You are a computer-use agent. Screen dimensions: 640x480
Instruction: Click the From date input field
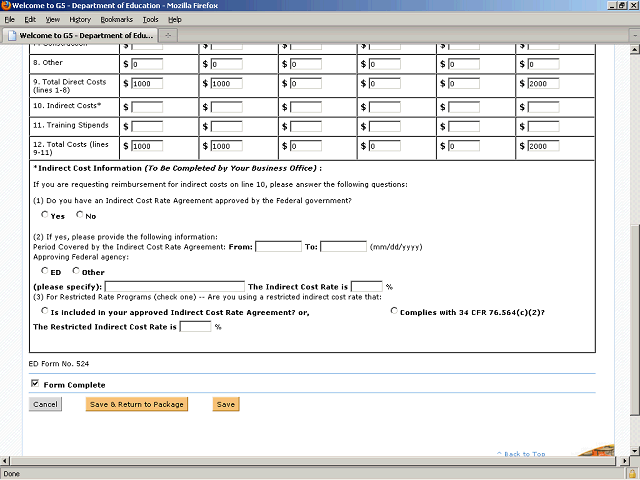pyautogui.click(x=278, y=246)
